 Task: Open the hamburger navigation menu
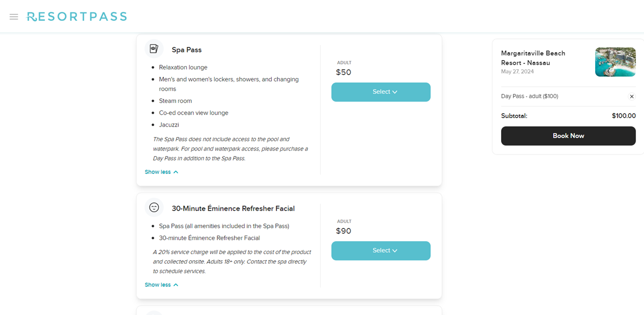click(x=13, y=16)
